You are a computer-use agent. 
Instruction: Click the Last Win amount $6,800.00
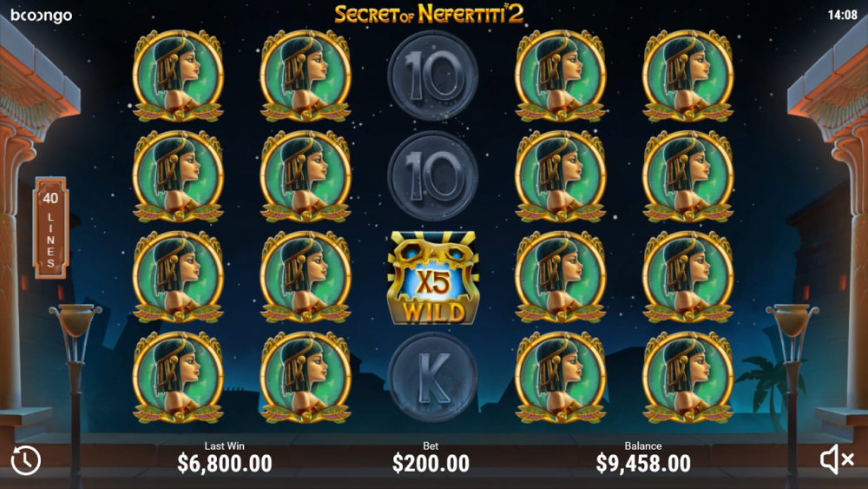(x=225, y=463)
